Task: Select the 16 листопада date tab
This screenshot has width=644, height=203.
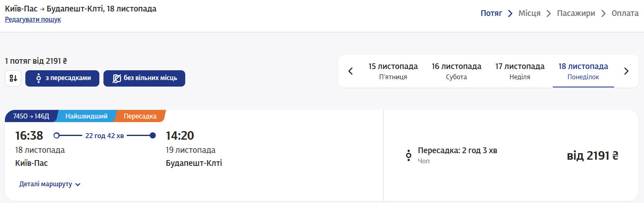Action: click(456, 71)
